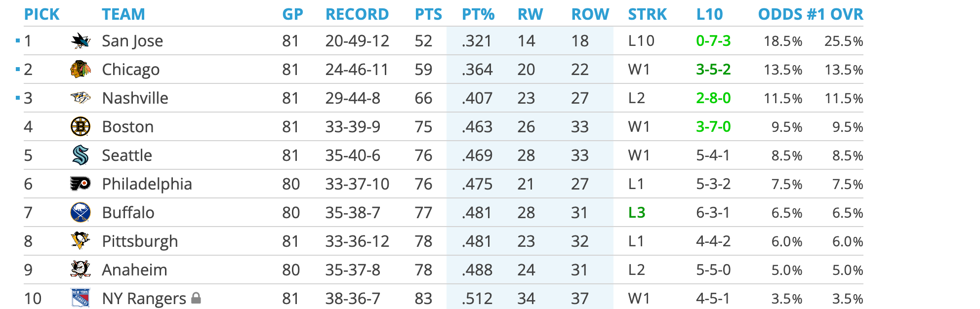Click the Anaheim Ducks logo
The width and height of the screenshot is (980, 309).
(x=80, y=270)
